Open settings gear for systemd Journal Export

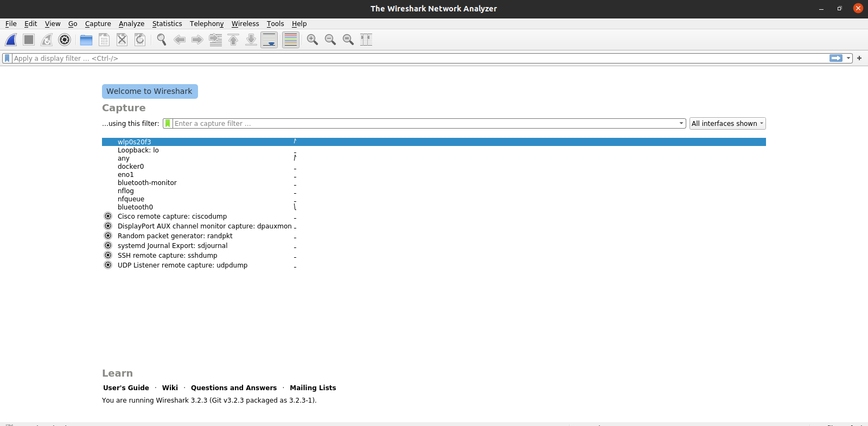(x=108, y=245)
